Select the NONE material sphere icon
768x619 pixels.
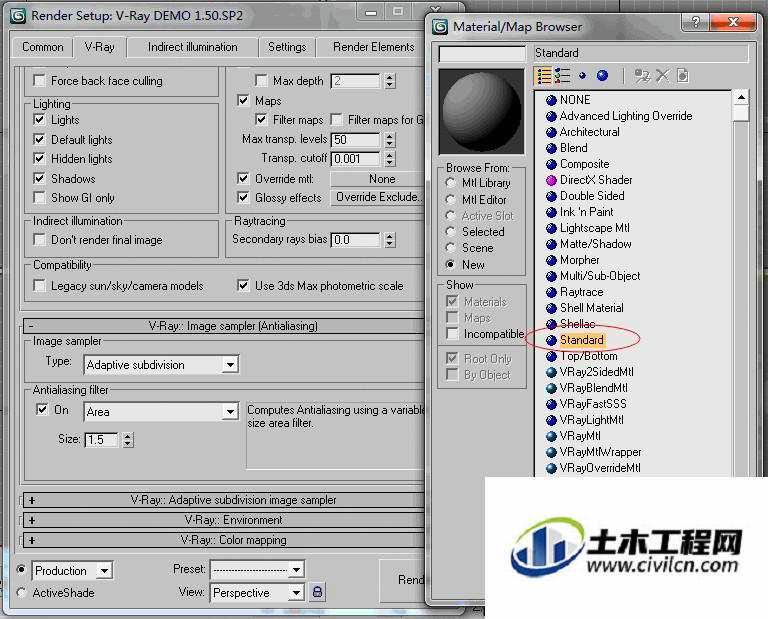551,100
